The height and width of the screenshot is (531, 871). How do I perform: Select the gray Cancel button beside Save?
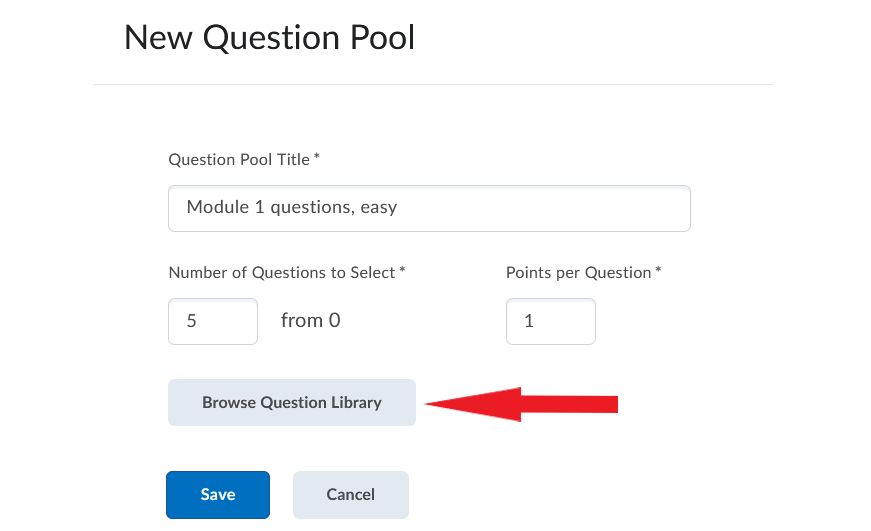[351, 495]
